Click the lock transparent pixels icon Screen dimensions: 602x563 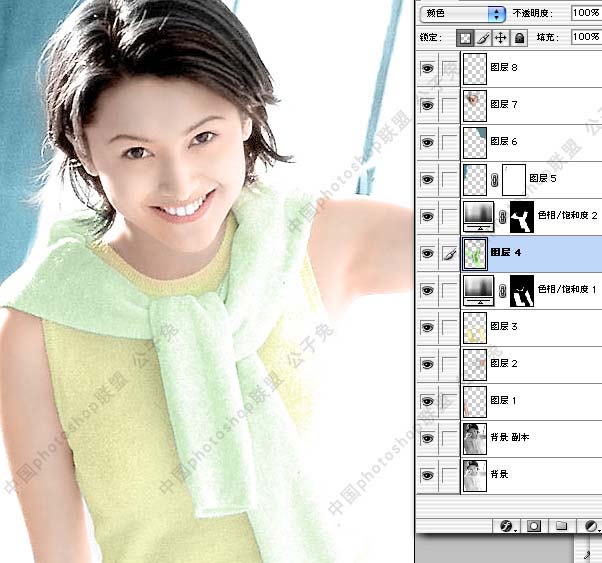click(x=465, y=38)
